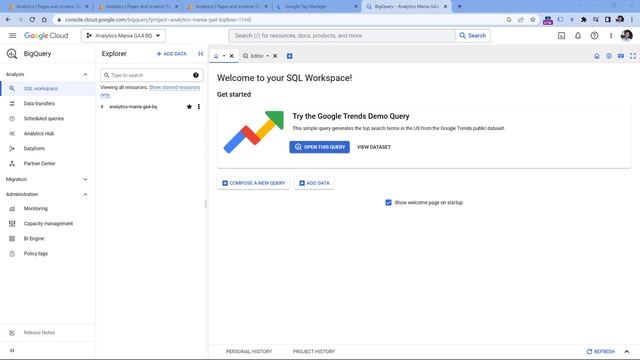640x360 pixels.
Task: Open the Analytics Mania GA4 BQ project selector
Action: click(x=123, y=36)
